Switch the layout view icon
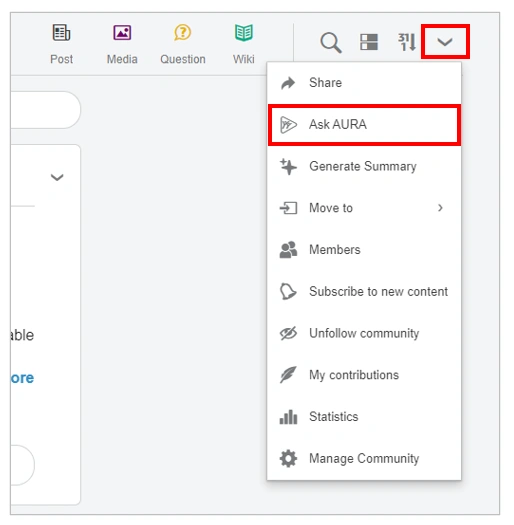 coord(369,42)
